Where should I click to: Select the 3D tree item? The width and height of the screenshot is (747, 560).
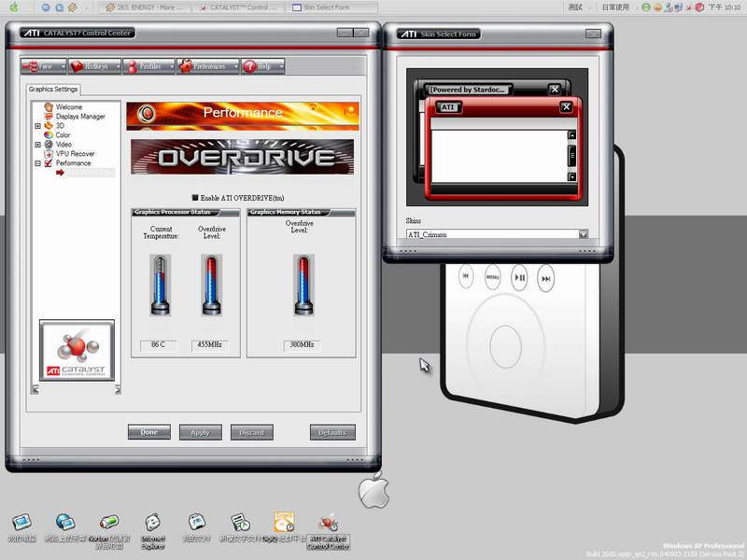pyautogui.click(x=60, y=126)
